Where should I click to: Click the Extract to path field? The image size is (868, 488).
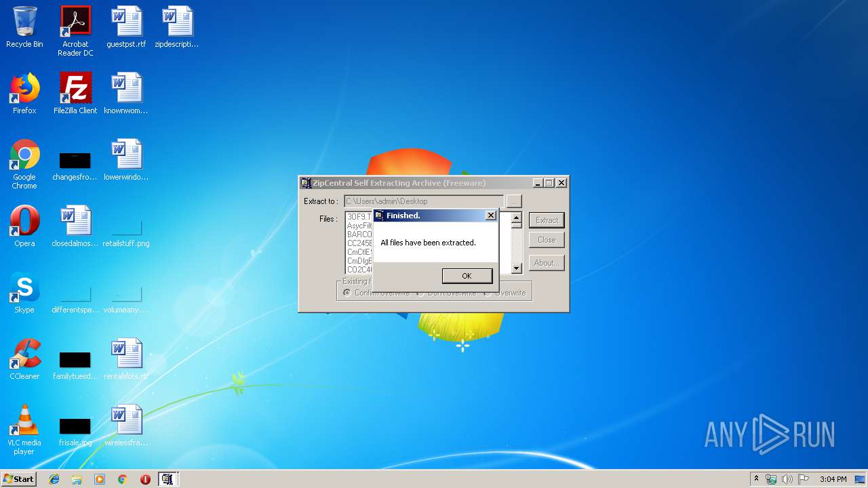[x=424, y=201]
